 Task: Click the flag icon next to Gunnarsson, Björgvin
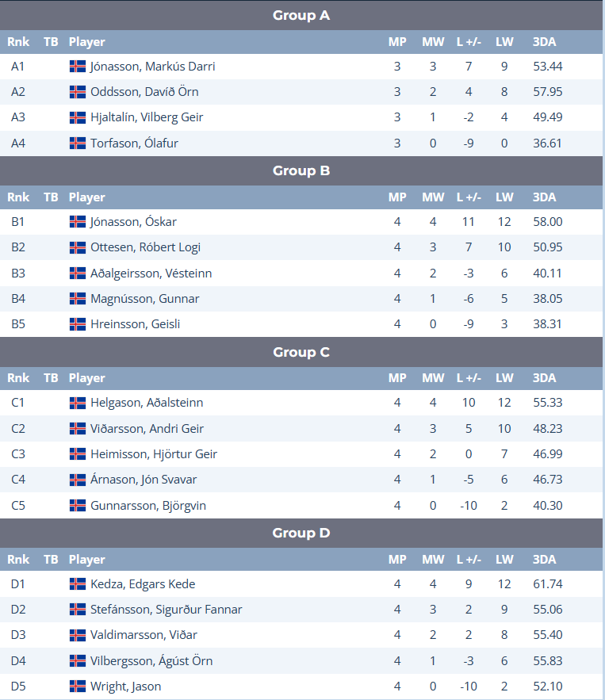(x=78, y=506)
